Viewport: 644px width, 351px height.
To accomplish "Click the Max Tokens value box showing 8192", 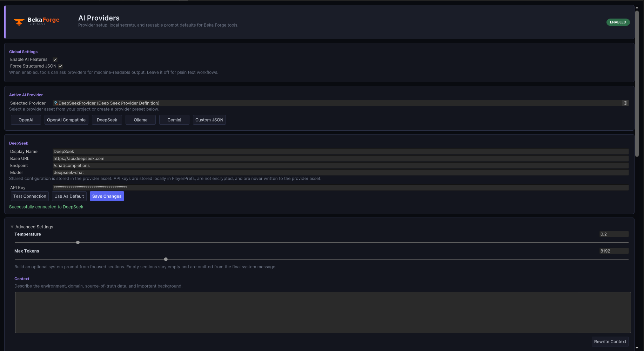I will [614, 251].
